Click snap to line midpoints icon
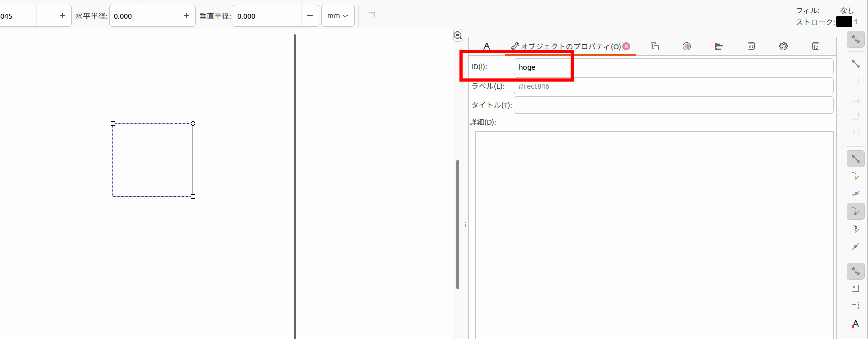 [x=855, y=247]
